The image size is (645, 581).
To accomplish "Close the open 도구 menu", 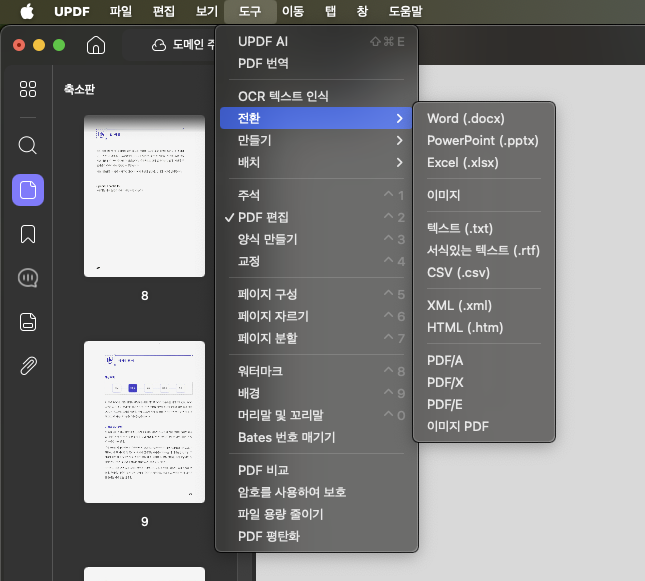I will click(250, 11).
